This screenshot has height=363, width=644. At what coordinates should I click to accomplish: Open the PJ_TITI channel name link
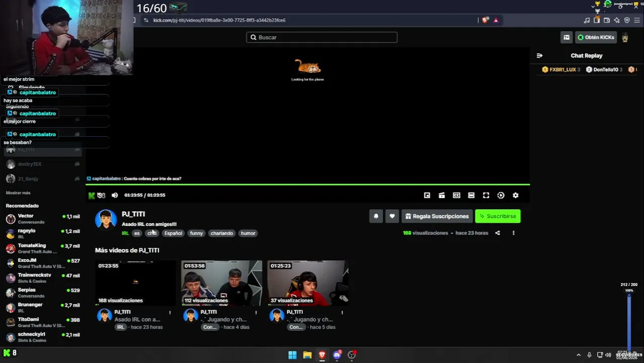point(134,214)
